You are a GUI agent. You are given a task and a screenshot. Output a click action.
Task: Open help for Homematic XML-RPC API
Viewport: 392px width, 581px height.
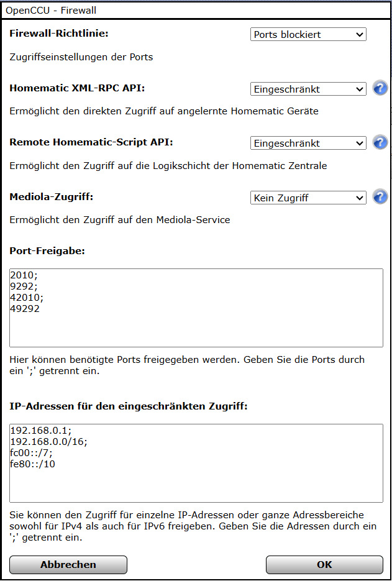pos(380,89)
